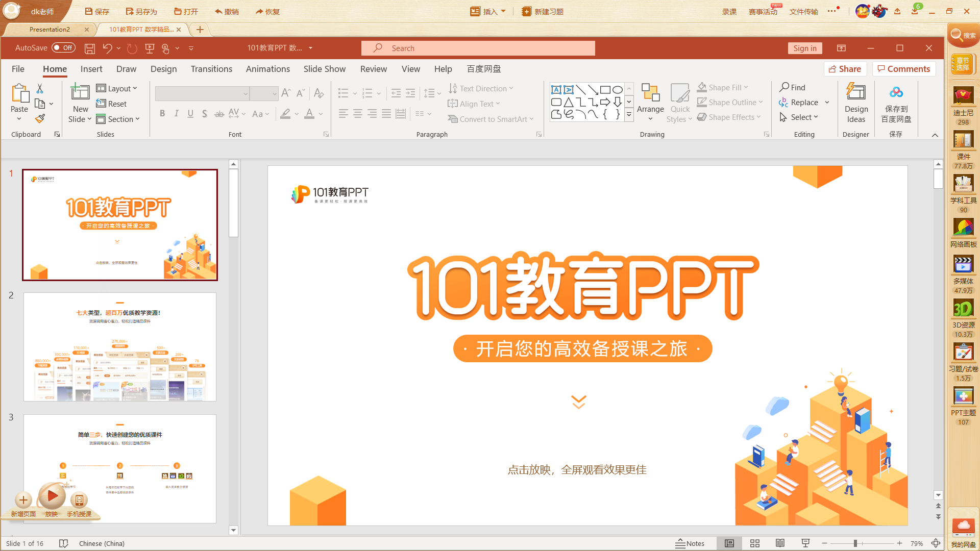This screenshot has height=551, width=980.
Task: Toggle Strikethrough formatting
Action: [219, 114]
